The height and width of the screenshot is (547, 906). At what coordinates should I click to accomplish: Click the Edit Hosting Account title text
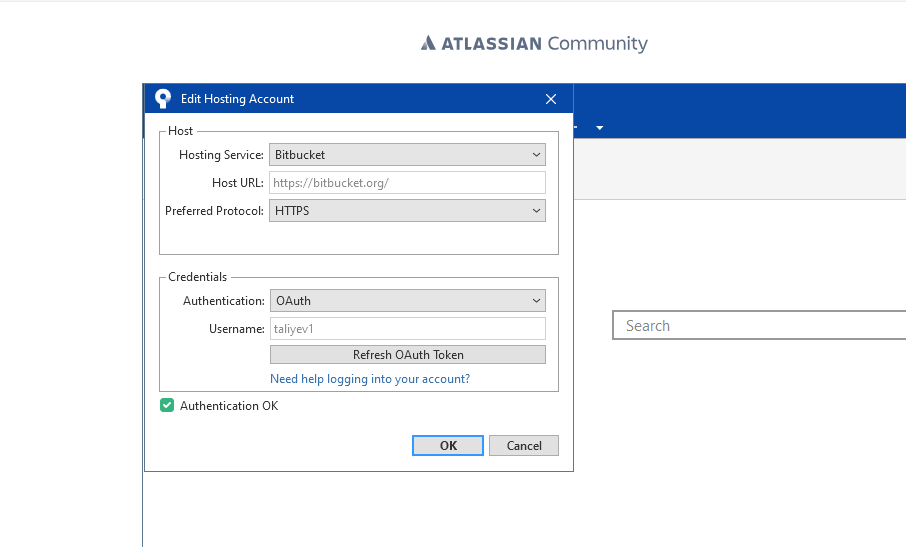pos(237,99)
